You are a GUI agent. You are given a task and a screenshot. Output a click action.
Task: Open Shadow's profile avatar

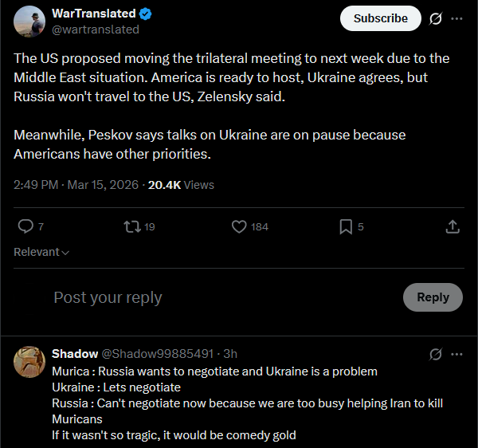pyautogui.click(x=29, y=361)
